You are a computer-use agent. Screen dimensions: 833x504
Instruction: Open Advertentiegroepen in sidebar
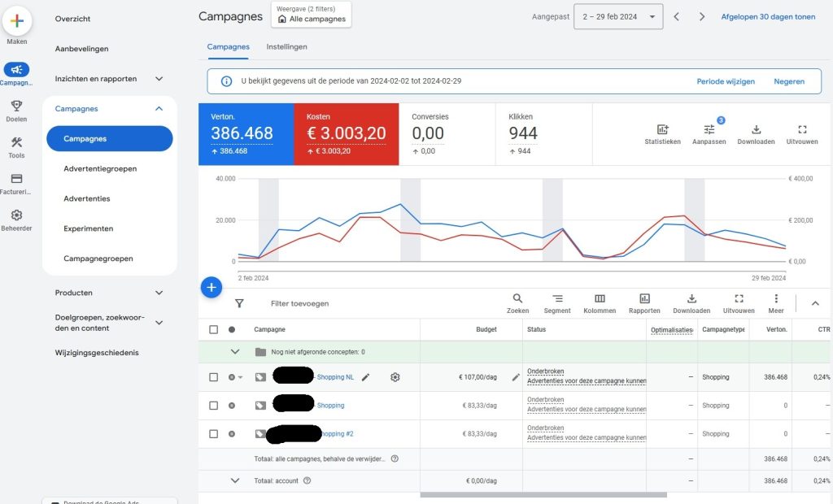point(100,169)
